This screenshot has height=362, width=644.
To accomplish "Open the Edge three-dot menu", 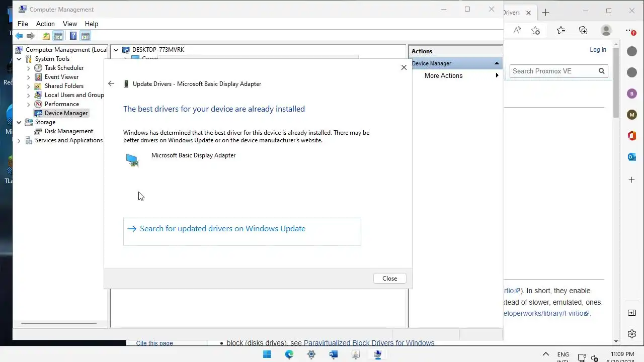I will (x=630, y=30).
